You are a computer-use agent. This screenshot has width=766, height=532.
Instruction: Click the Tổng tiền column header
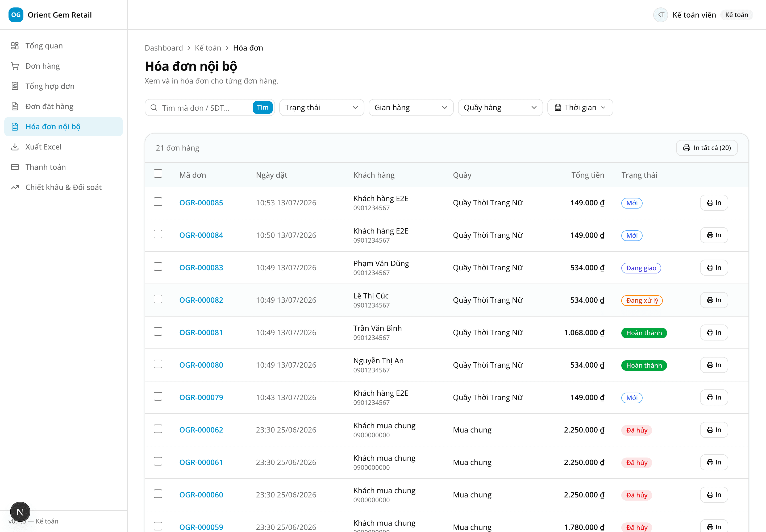tap(588, 175)
